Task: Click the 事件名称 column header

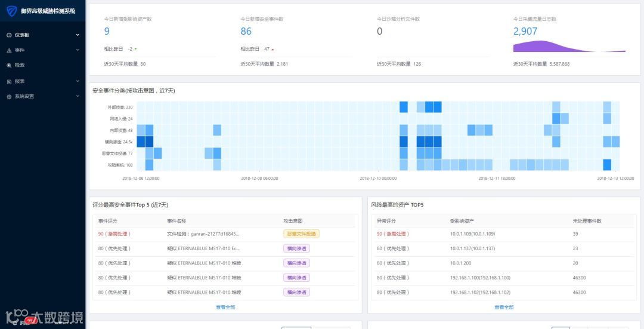Action: coord(177,222)
